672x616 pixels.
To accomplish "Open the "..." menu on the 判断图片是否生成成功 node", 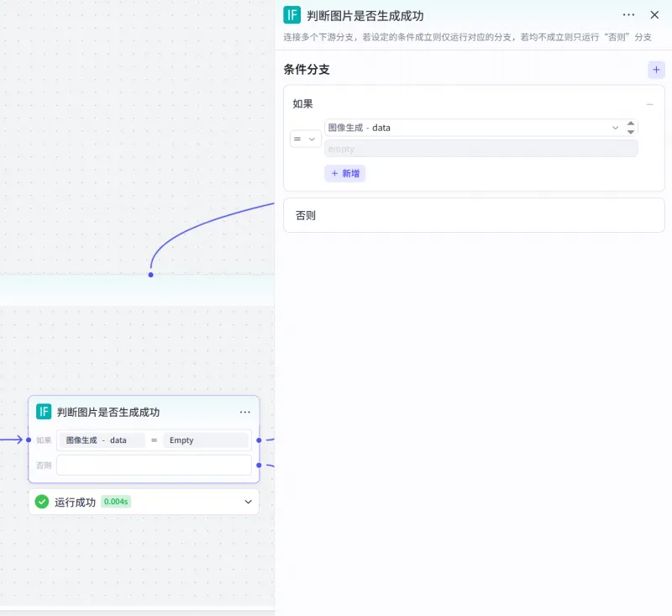I will pos(245,412).
